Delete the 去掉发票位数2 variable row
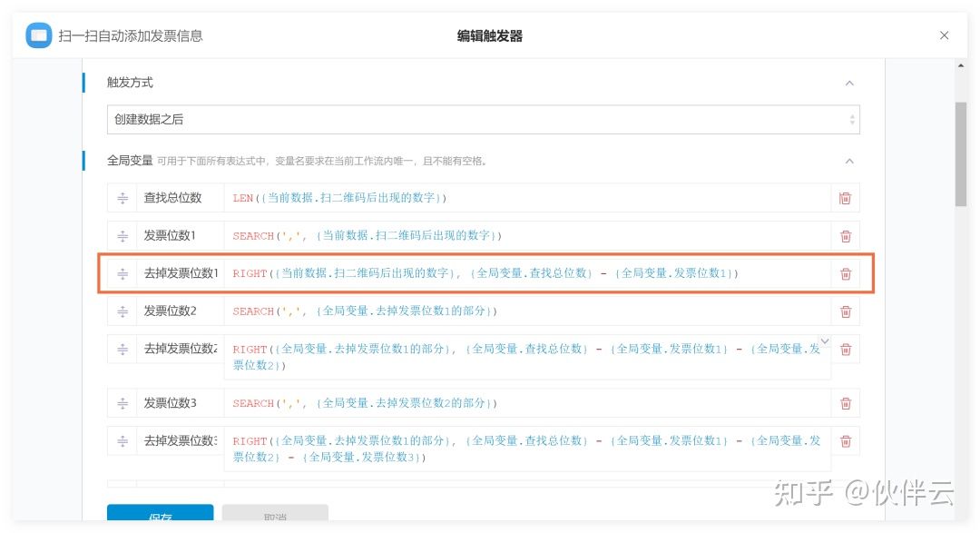The height and width of the screenshot is (533, 980). [x=845, y=349]
